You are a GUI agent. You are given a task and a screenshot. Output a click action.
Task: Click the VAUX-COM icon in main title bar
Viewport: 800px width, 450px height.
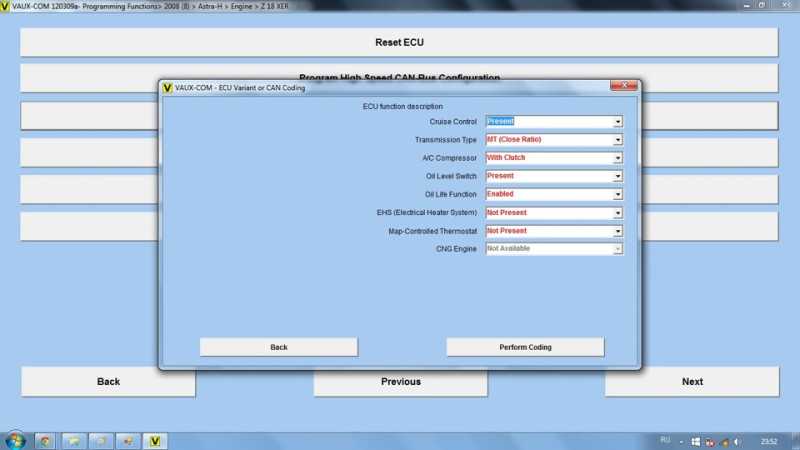click(x=5, y=6)
